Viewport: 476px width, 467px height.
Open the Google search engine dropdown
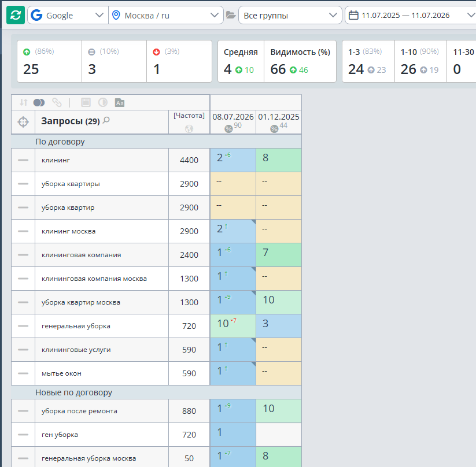coord(68,15)
